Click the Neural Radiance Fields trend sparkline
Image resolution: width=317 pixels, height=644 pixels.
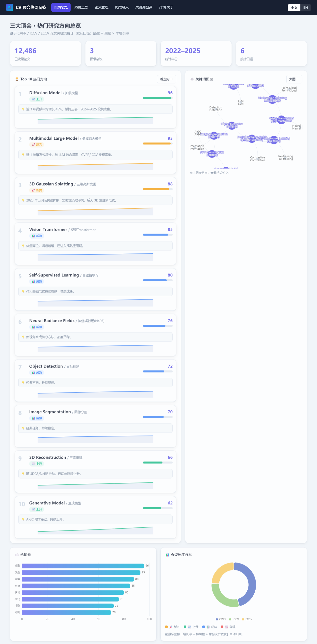click(x=95, y=348)
